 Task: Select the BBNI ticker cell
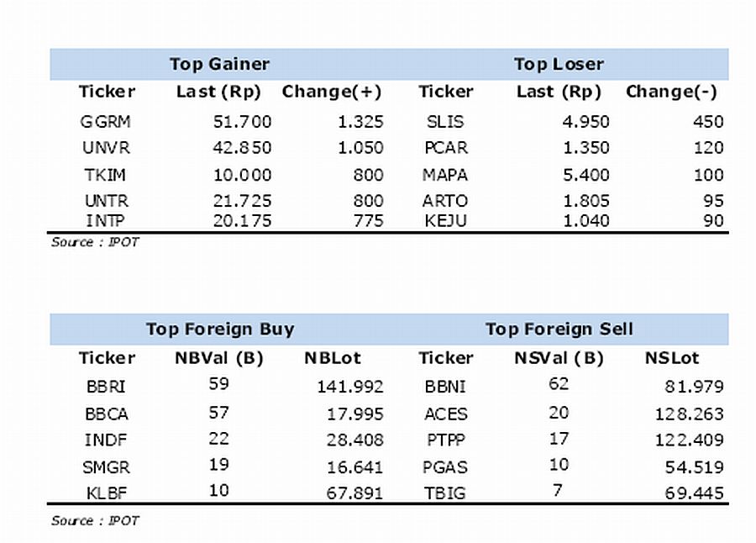445,387
